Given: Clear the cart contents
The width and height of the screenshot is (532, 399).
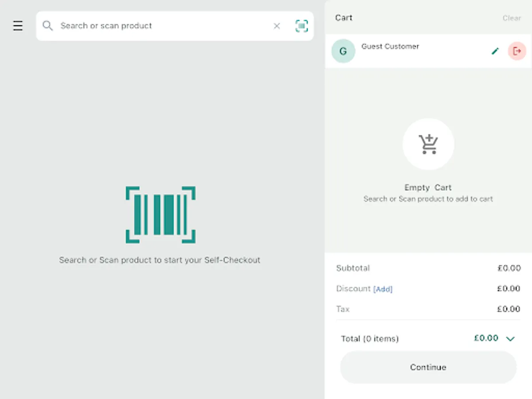Looking at the screenshot, I should [x=511, y=18].
